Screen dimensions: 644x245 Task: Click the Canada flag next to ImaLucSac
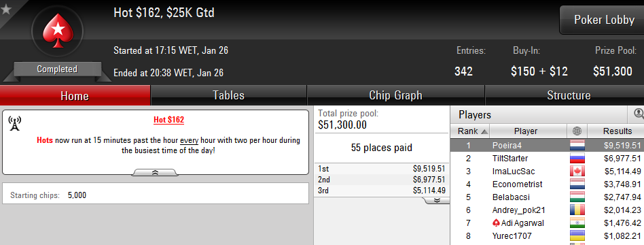577,171
